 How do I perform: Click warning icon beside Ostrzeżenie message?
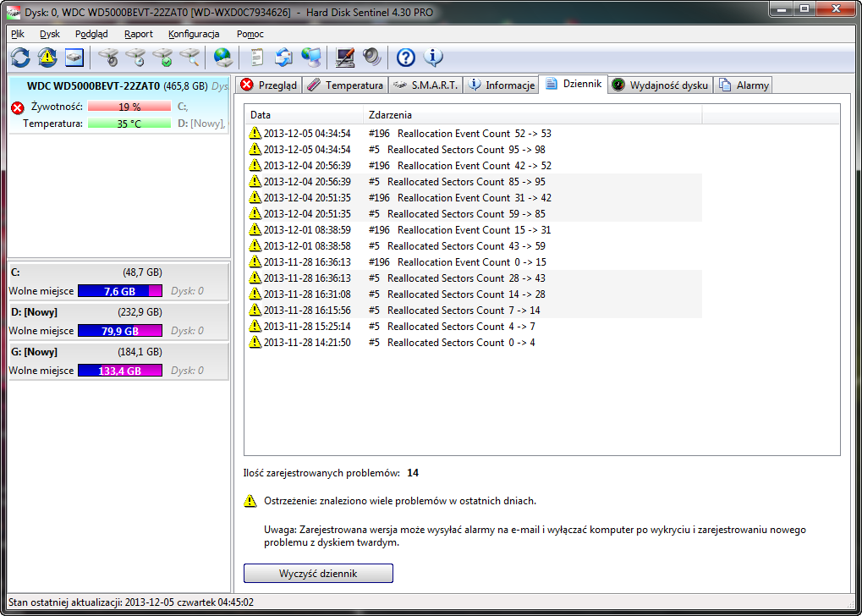coord(250,501)
